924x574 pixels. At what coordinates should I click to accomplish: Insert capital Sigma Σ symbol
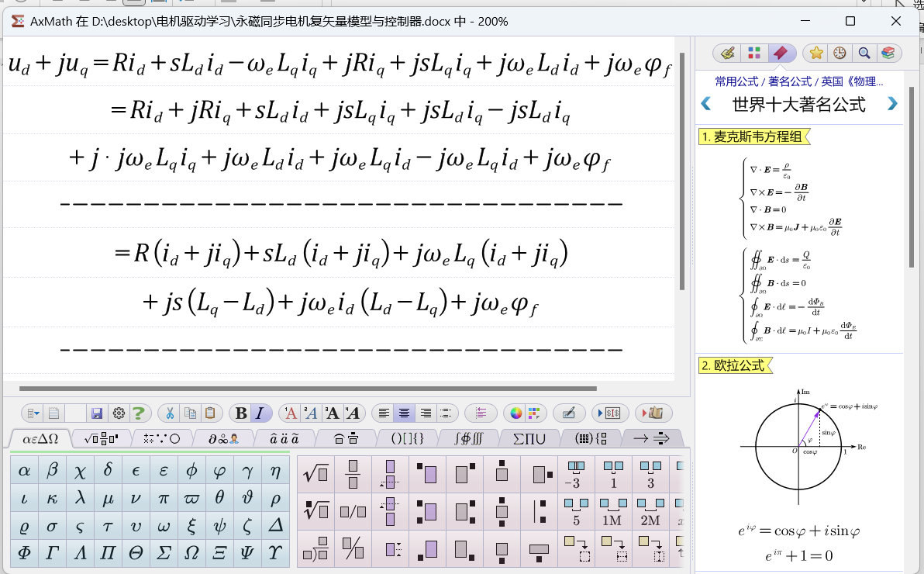coord(164,553)
